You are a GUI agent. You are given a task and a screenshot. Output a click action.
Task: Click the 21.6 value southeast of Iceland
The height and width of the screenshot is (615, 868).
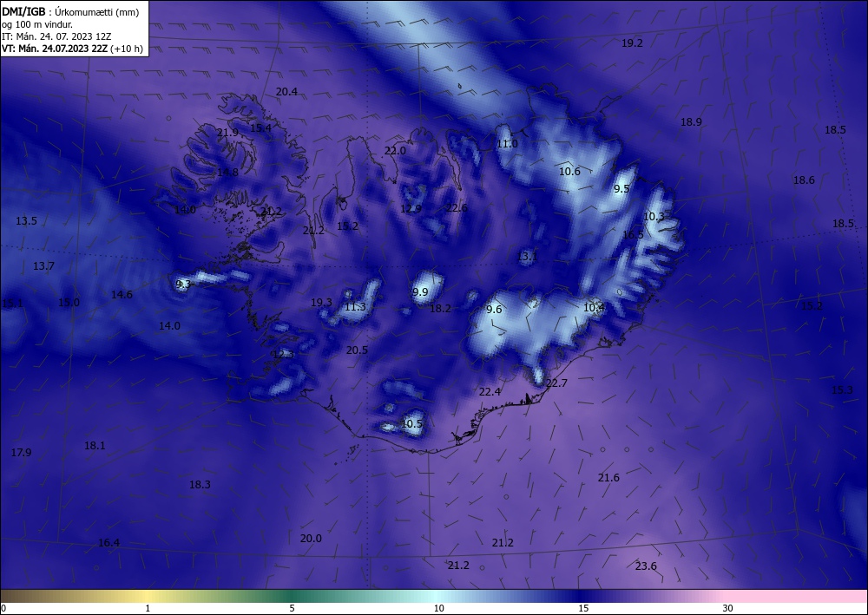pyautogui.click(x=608, y=479)
